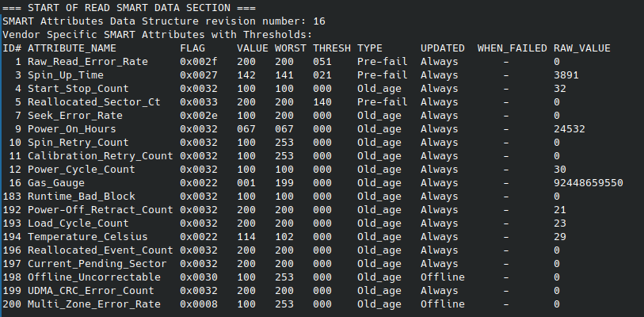Click the Gas_Gauge raw value 92448659550

pos(588,182)
